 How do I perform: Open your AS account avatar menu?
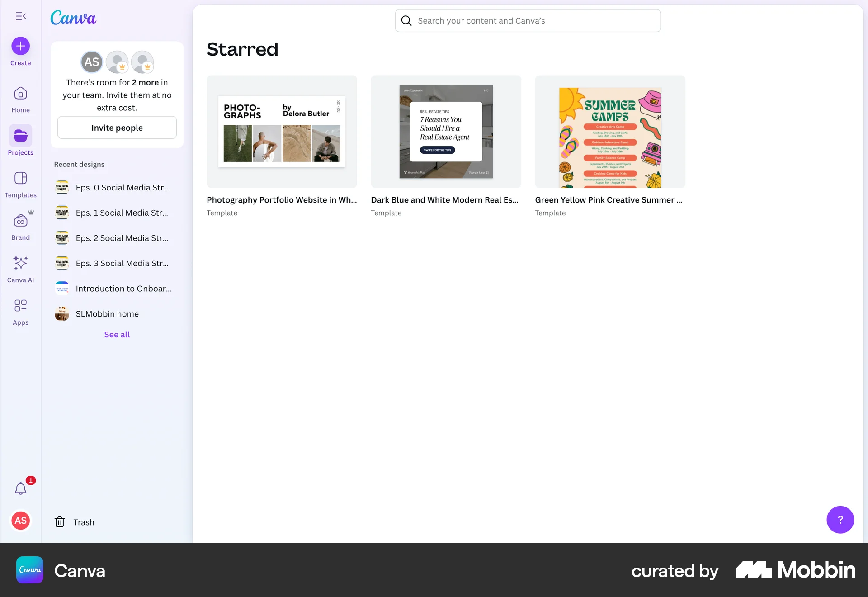click(20, 520)
